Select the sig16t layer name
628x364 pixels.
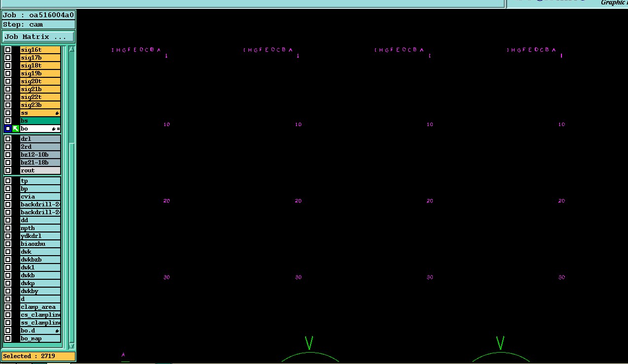(40, 50)
